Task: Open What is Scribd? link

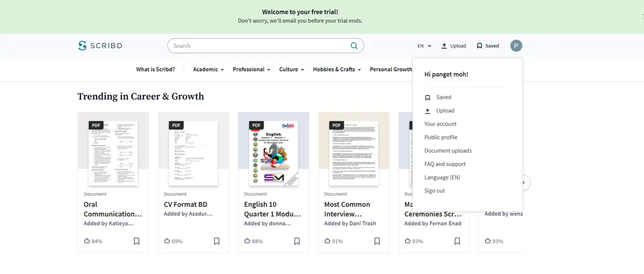Action: pyautogui.click(x=155, y=69)
